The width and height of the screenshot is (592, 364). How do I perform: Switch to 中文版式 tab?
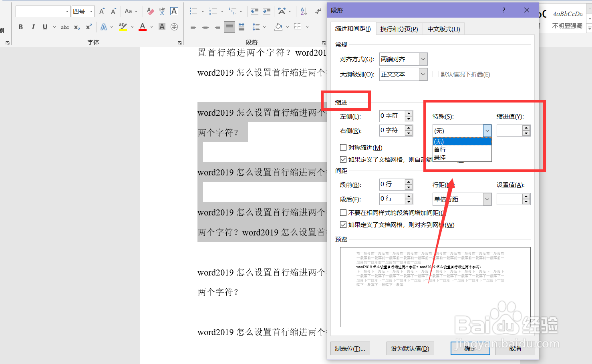click(x=443, y=29)
